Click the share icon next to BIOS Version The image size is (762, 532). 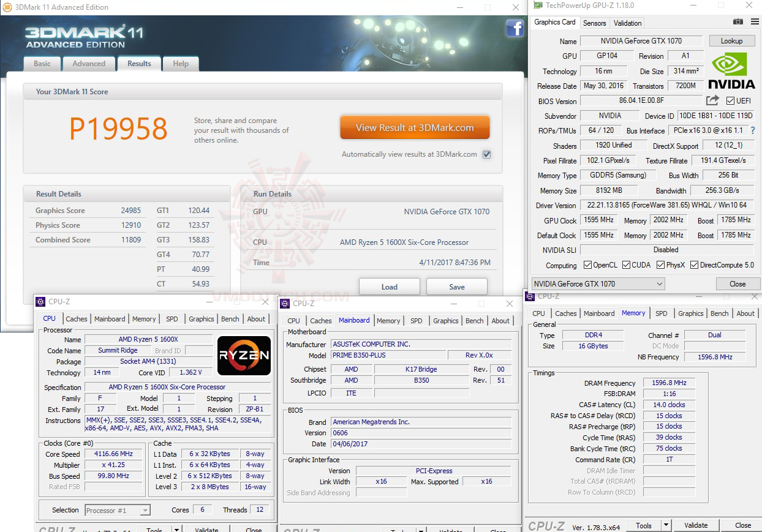pyautogui.click(x=712, y=100)
